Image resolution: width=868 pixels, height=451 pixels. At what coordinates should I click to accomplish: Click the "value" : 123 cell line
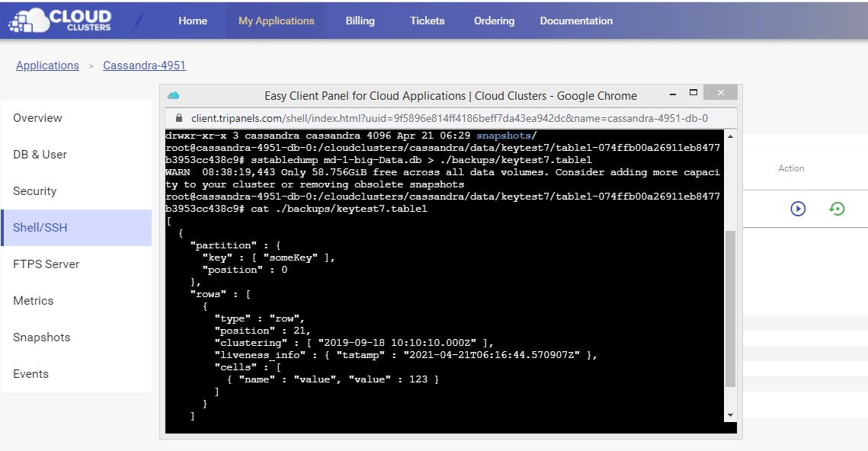333,379
